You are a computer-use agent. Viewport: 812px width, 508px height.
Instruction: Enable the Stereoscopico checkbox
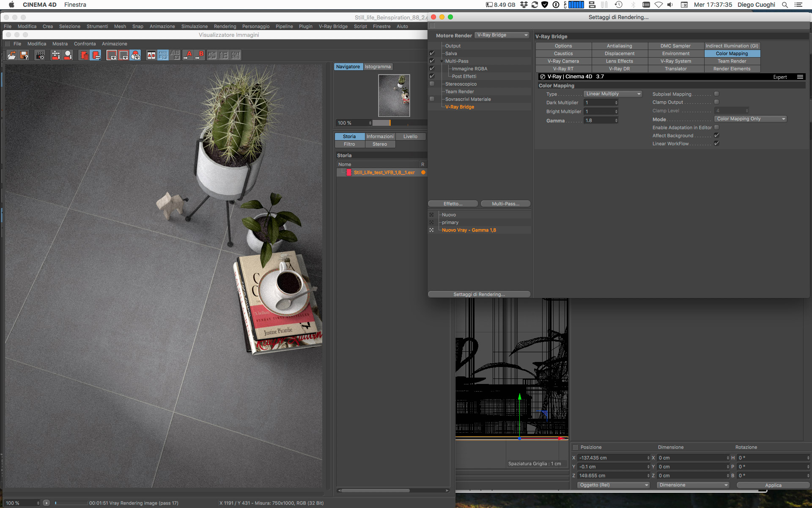(x=432, y=84)
